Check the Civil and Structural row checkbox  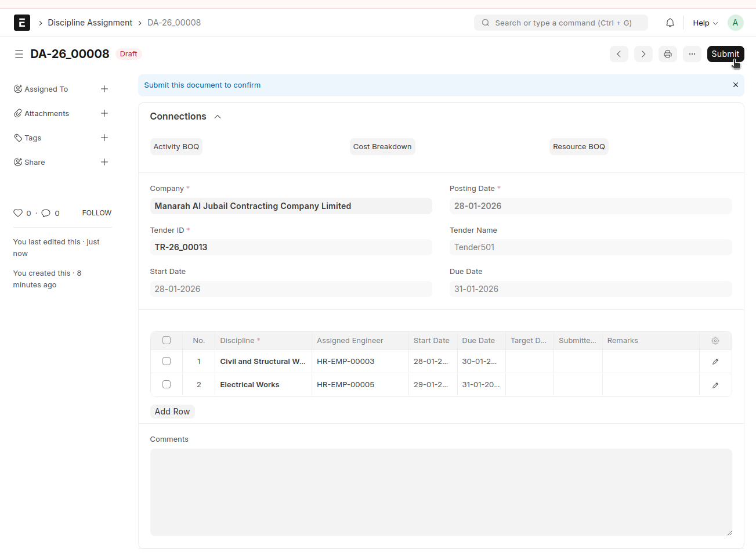167,361
